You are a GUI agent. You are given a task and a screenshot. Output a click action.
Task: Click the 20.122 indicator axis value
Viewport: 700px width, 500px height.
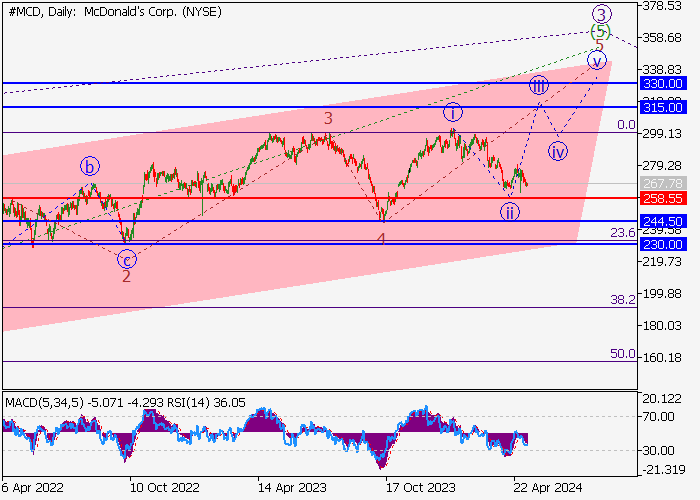[x=662, y=399]
